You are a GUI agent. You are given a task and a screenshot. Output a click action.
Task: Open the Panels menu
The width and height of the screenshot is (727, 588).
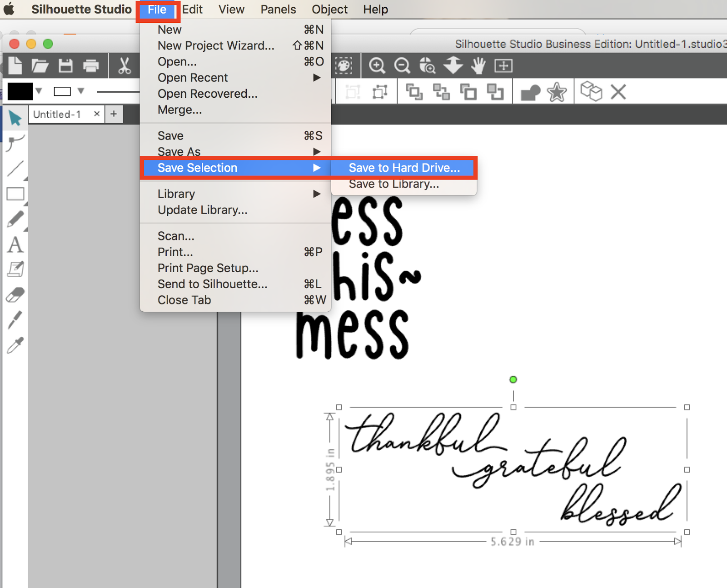(278, 10)
